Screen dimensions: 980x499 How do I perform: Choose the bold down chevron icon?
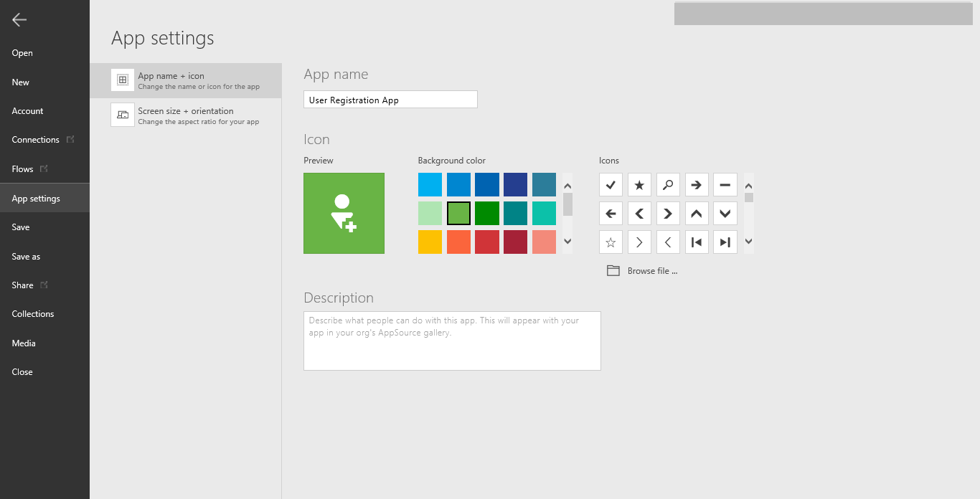coord(725,214)
